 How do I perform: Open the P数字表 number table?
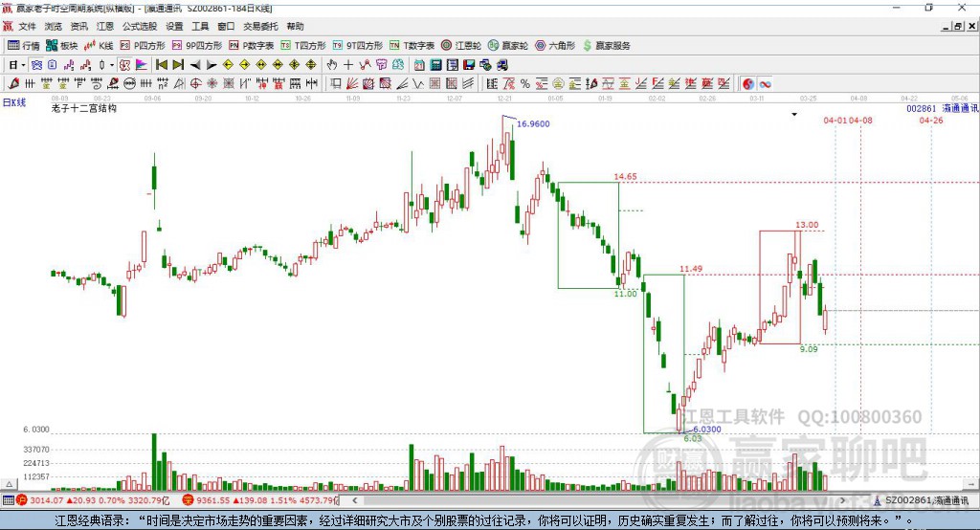coord(252,46)
